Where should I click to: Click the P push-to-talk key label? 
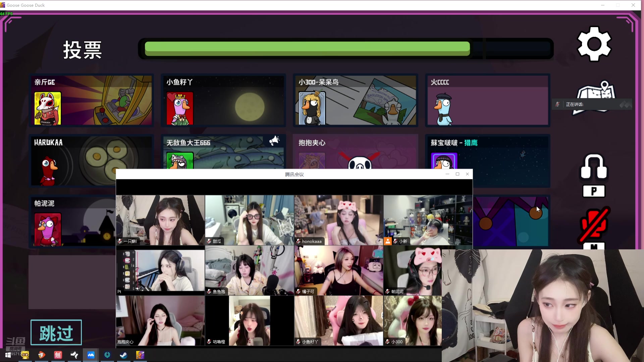point(594,191)
